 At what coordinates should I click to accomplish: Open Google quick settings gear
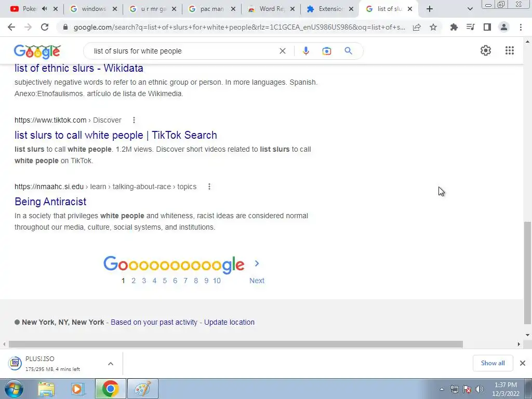click(486, 50)
